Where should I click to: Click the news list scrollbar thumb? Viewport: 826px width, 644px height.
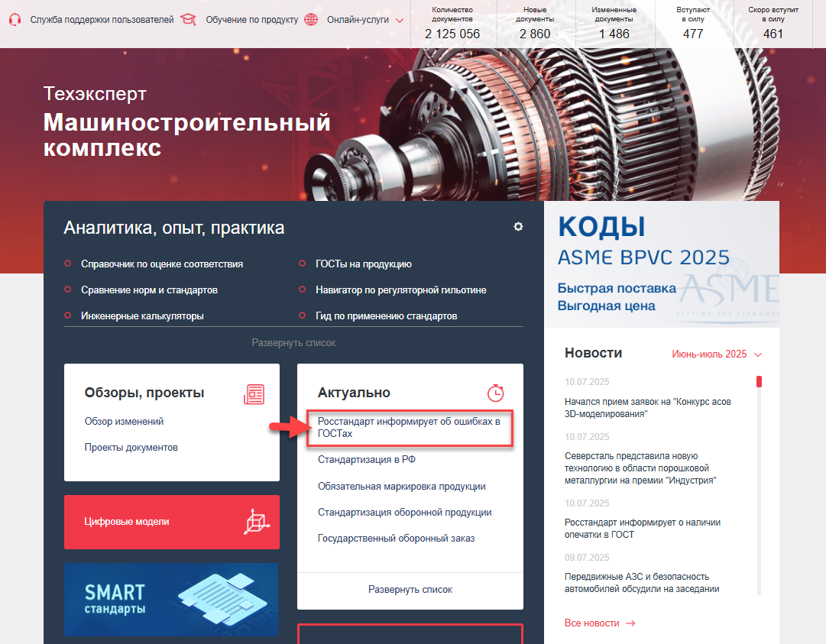[x=759, y=381]
